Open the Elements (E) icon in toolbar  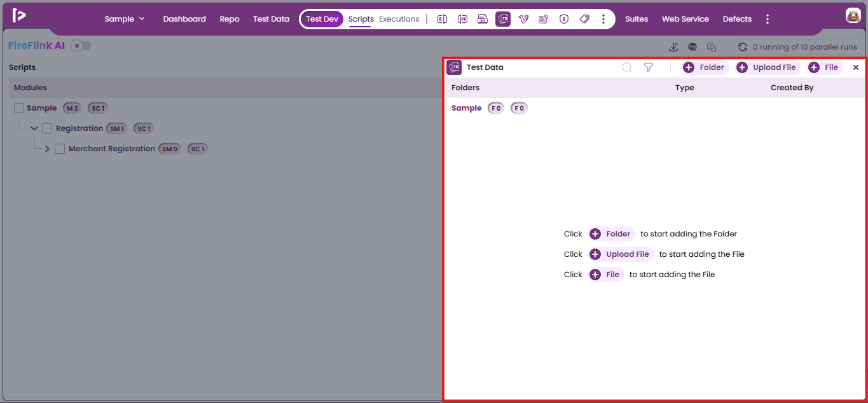coord(442,19)
